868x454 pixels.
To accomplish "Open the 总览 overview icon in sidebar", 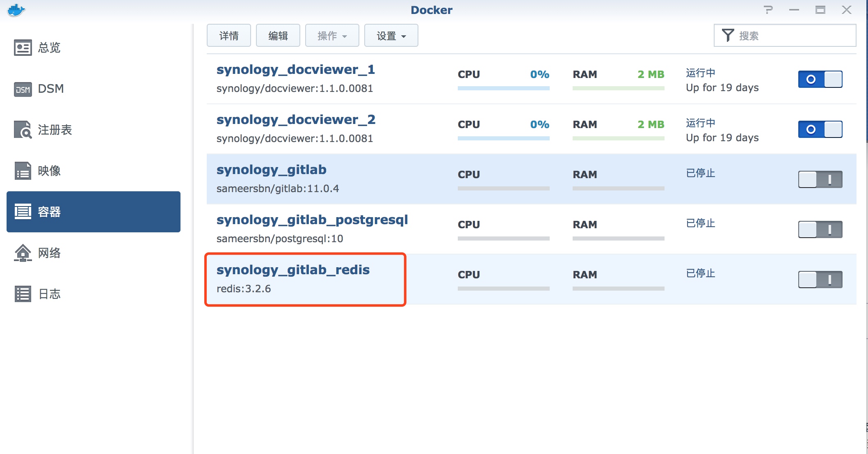I will 23,48.
